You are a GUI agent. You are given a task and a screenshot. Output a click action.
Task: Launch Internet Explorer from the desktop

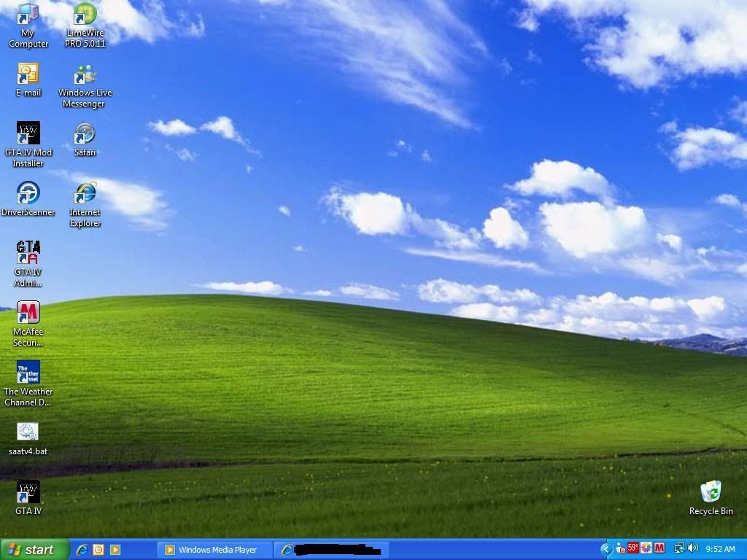(x=84, y=197)
